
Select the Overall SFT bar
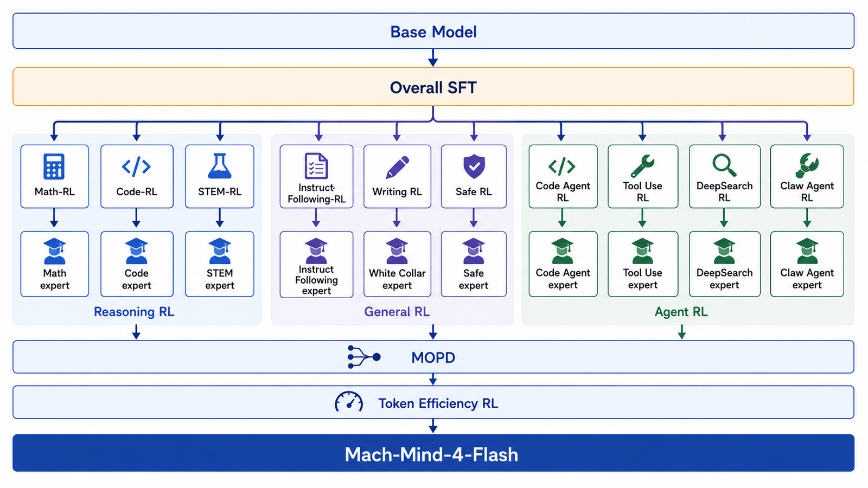(433, 87)
